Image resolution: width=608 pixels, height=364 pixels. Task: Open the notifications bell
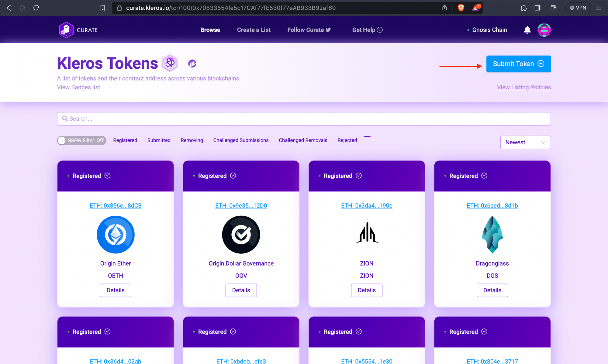[527, 30]
